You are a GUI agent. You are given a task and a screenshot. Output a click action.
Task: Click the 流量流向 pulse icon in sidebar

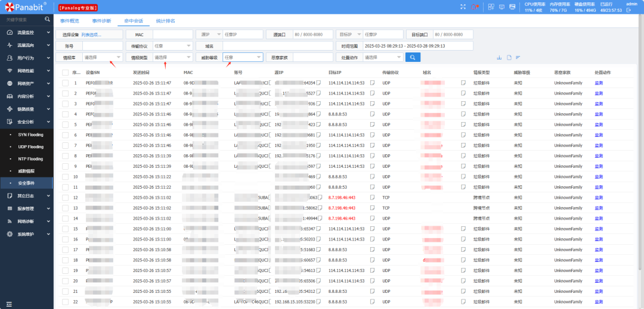(10, 45)
